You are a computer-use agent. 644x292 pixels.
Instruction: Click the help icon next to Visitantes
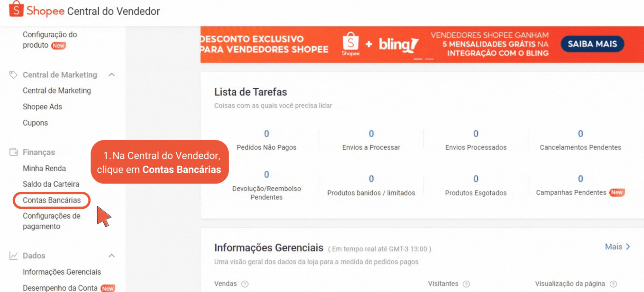(467, 284)
